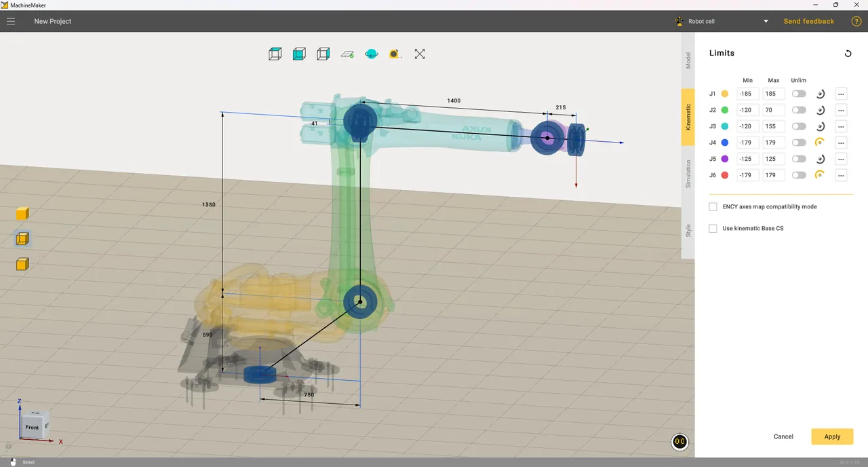Click the 215 dimension label

561,107
